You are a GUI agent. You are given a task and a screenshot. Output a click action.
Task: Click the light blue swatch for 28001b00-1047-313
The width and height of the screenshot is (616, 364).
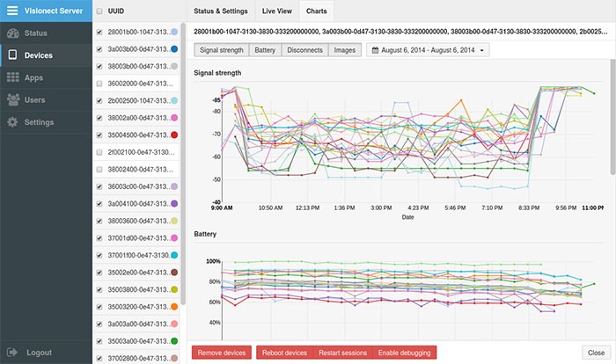[174, 32]
